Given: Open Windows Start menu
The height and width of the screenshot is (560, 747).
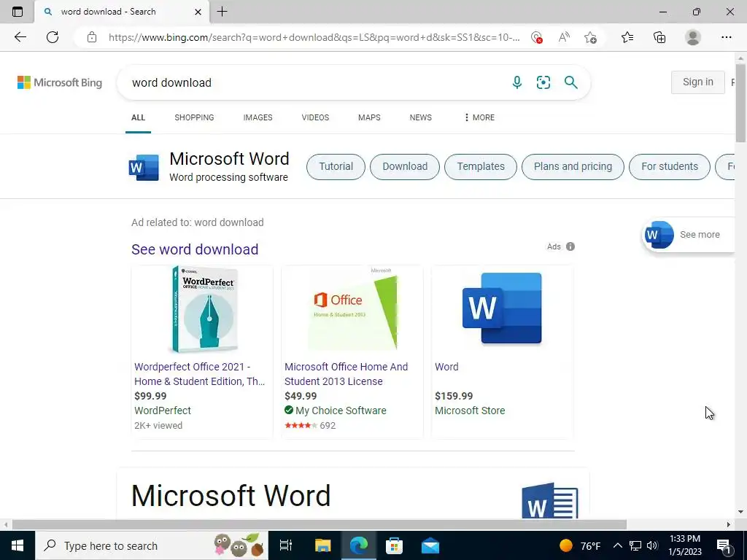Looking at the screenshot, I should tap(18, 545).
